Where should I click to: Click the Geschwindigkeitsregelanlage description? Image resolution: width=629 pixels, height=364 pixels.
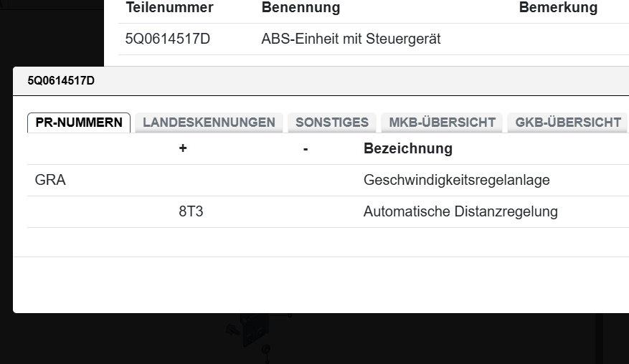click(456, 181)
